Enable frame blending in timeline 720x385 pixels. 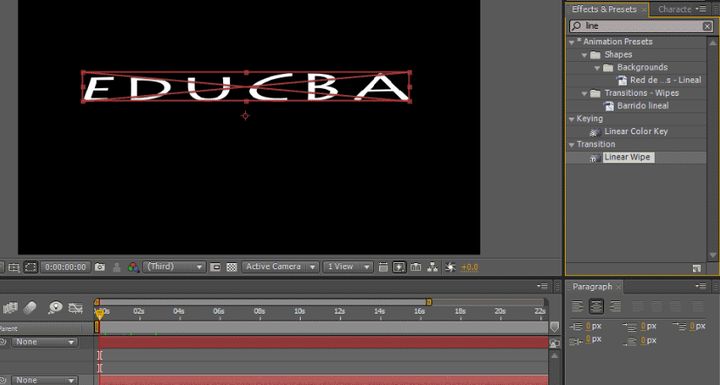click(x=10, y=307)
